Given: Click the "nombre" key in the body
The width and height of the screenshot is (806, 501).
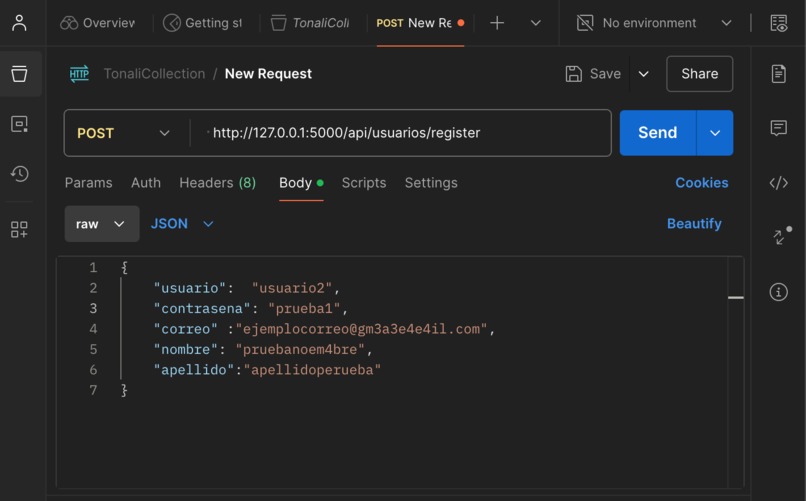Looking at the screenshot, I should click(186, 350).
